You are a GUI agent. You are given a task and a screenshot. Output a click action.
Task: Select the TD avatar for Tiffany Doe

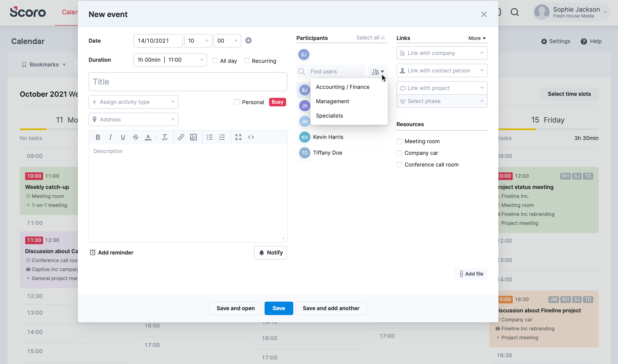[305, 153]
